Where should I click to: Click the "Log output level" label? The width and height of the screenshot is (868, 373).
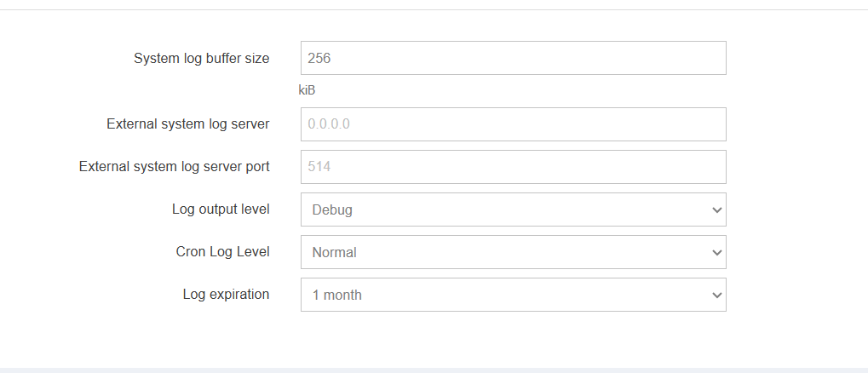(221, 209)
